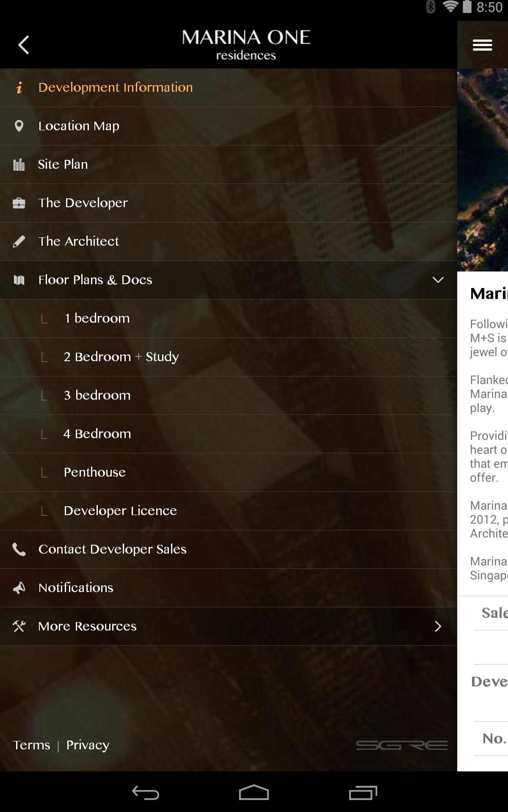
Task: Tap the back arrow in the header
Action: pyautogui.click(x=24, y=45)
